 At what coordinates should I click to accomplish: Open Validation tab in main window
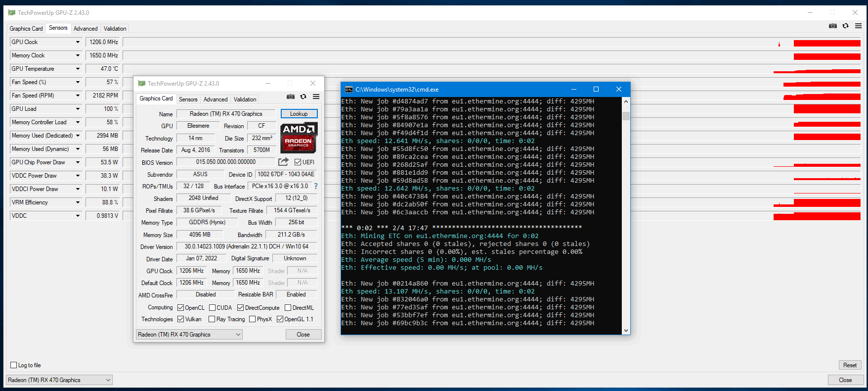(x=115, y=29)
